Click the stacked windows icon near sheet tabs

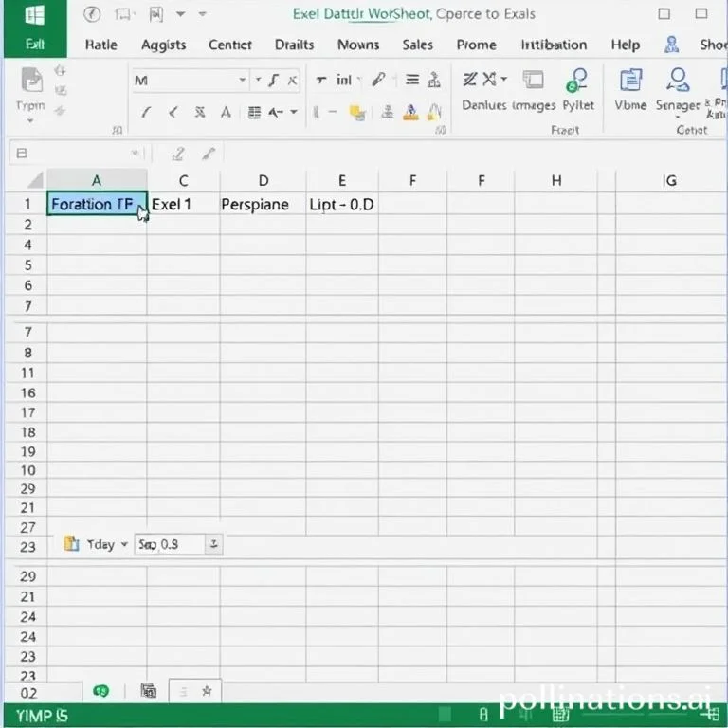tap(148, 691)
